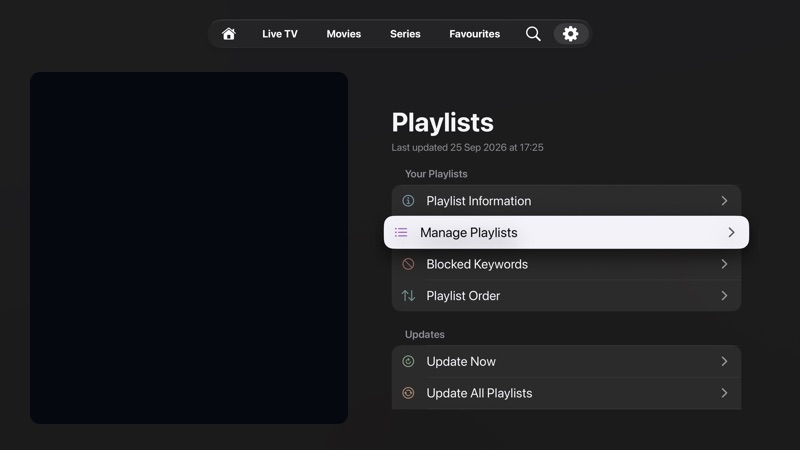The width and height of the screenshot is (800, 450).
Task: Expand Playlist Order chevron
Action: point(724,295)
